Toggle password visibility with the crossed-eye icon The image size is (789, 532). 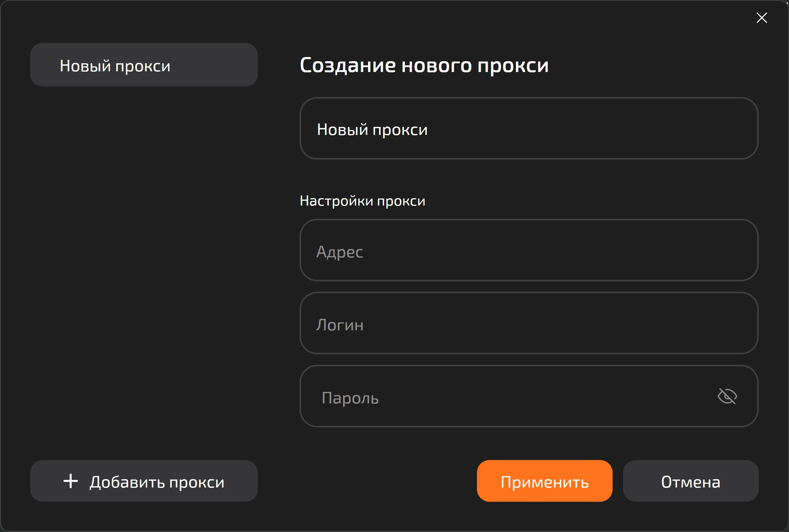click(x=727, y=396)
